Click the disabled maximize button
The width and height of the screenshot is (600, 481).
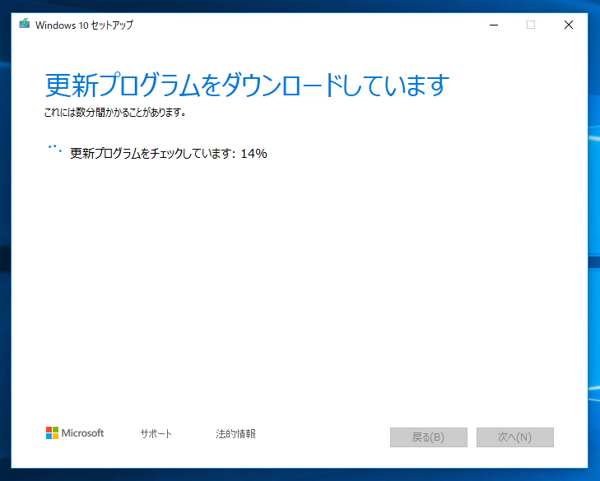531,25
